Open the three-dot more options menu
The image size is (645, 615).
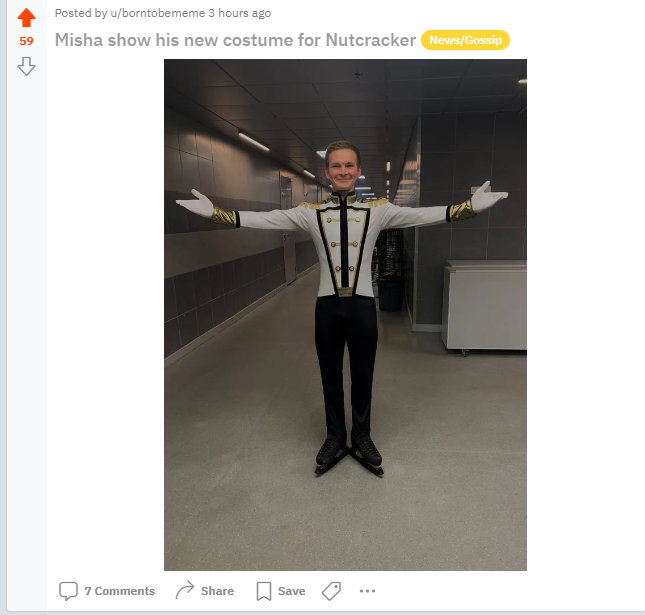click(367, 591)
